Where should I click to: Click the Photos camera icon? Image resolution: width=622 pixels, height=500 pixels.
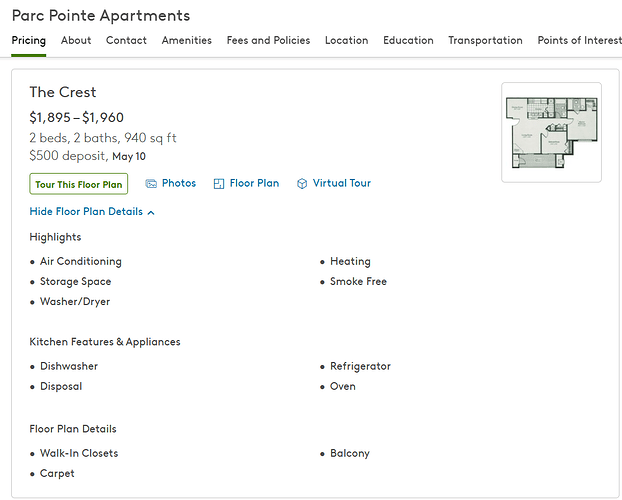151,184
